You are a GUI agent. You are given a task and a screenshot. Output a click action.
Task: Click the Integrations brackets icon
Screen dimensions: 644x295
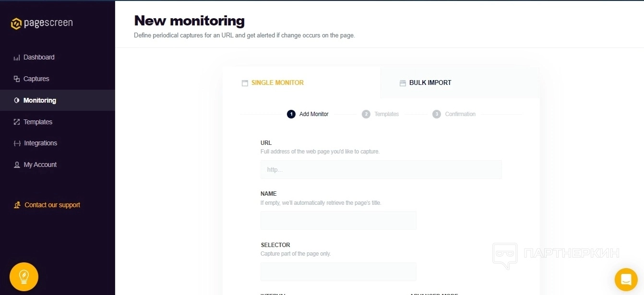(17, 143)
